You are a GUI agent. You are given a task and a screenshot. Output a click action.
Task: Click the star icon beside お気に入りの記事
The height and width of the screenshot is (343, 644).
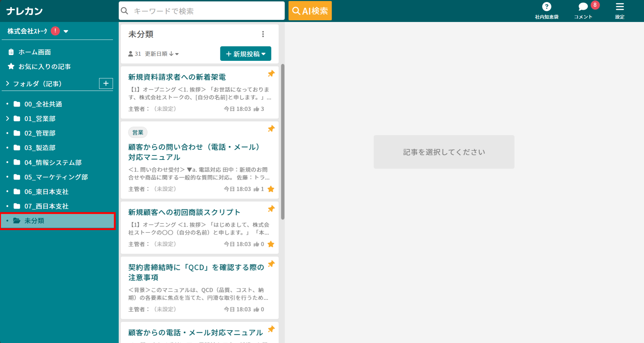pos(11,66)
